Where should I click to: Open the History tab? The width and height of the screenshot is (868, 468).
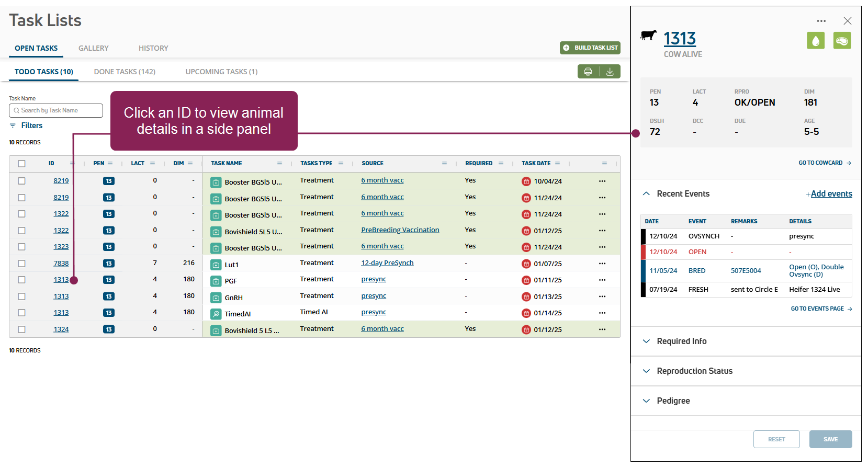[x=153, y=48]
